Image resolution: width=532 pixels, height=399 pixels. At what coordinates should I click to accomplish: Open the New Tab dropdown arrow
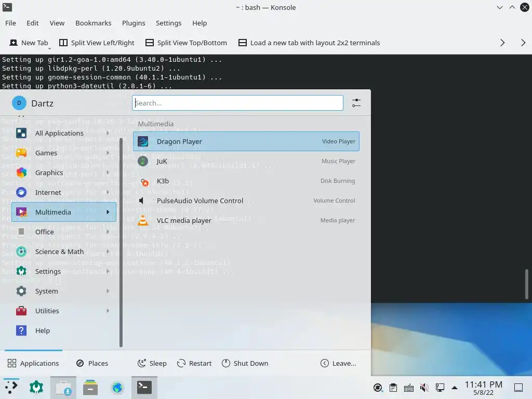coord(49,48)
